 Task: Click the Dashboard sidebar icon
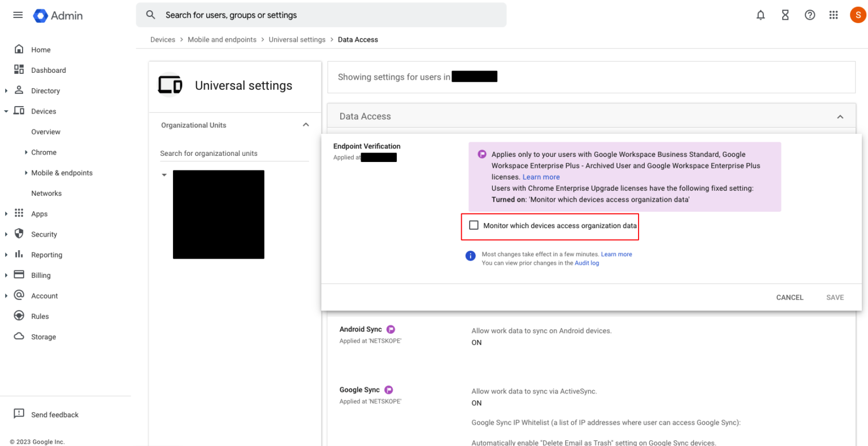[x=20, y=70]
